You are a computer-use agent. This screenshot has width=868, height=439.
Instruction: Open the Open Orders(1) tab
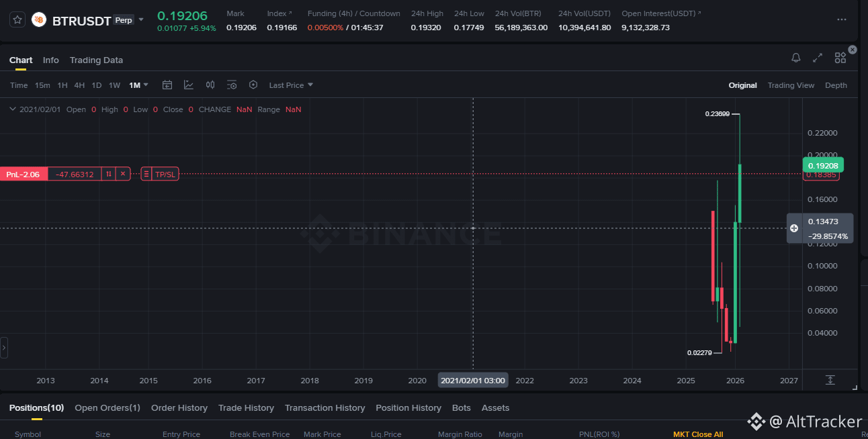(107, 407)
